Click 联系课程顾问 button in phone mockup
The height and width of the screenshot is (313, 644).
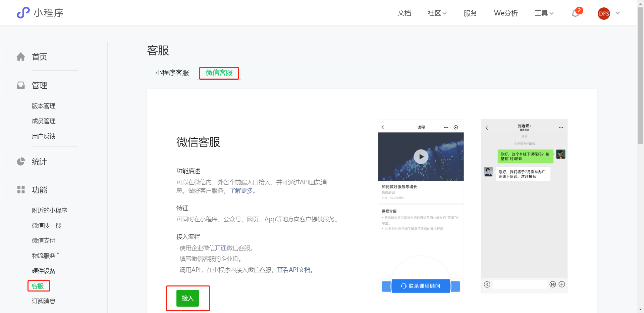(x=421, y=286)
